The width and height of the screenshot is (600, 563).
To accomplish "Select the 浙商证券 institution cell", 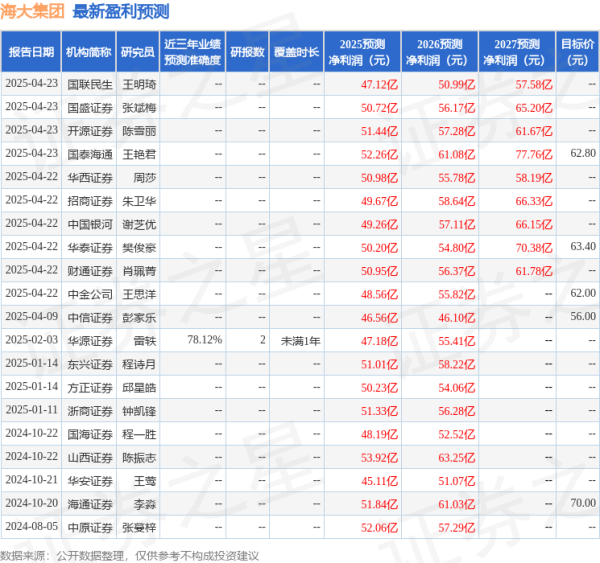I will coord(90,411).
